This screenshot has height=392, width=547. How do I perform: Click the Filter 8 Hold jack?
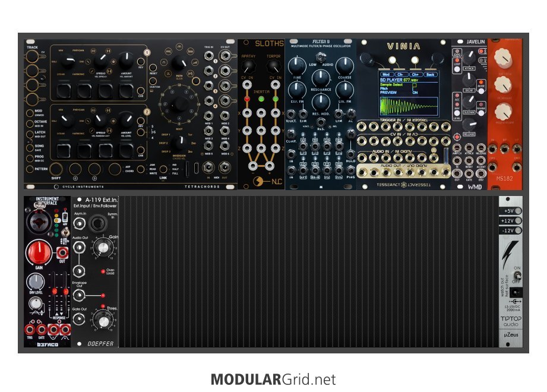(x=350, y=154)
